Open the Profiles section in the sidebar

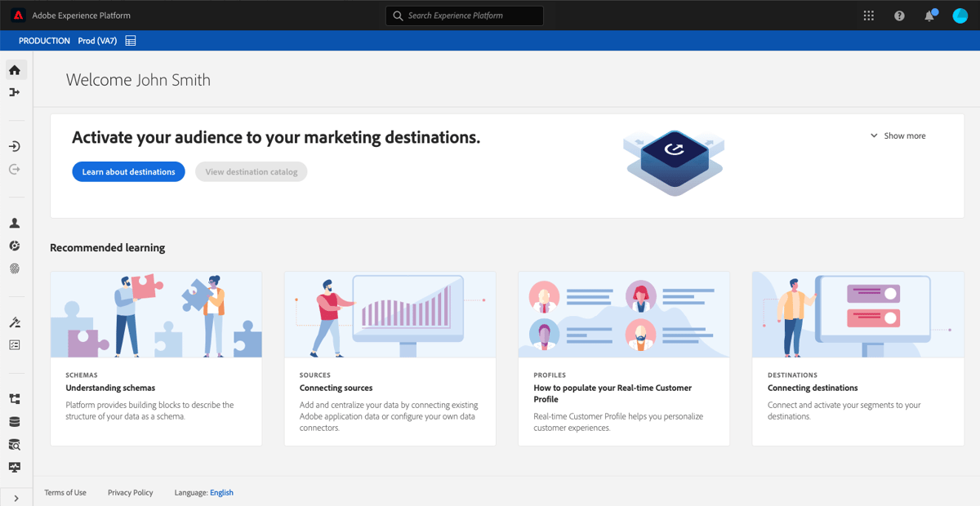(x=15, y=222)
